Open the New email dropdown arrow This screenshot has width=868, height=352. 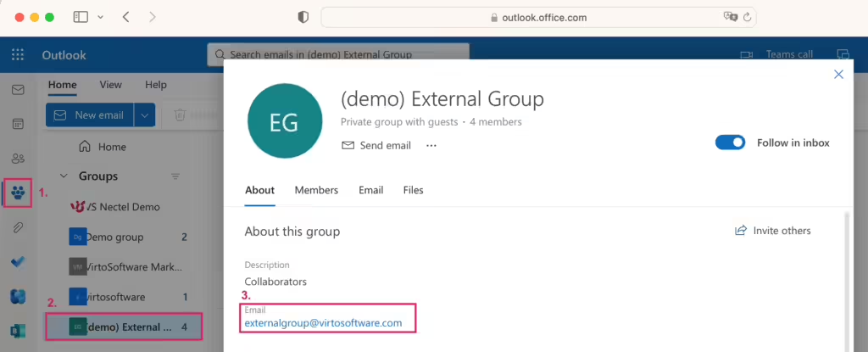pos(144,115)
